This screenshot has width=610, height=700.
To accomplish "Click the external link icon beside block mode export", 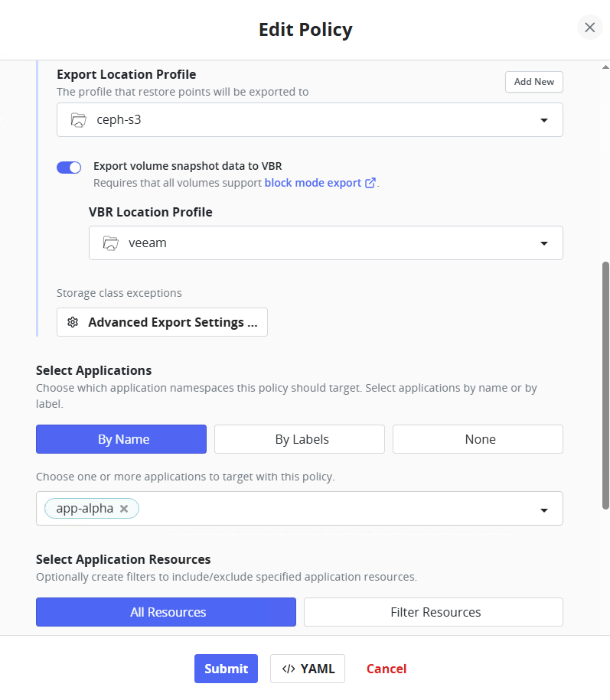I will (370, 184).
